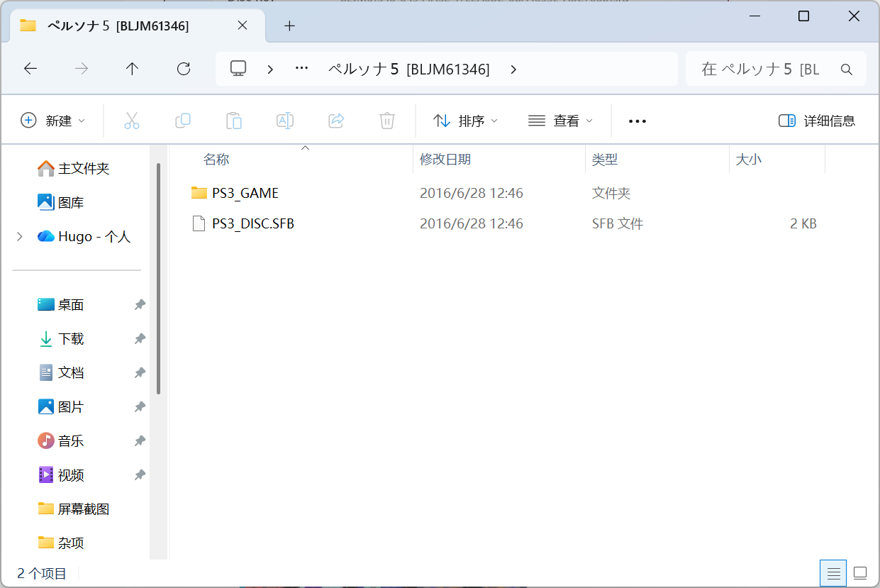The height and width of the screenshot is (588, 880).
Task: Click the navigation pane vertical scrollbar
Action: click(x=159, y=279)
